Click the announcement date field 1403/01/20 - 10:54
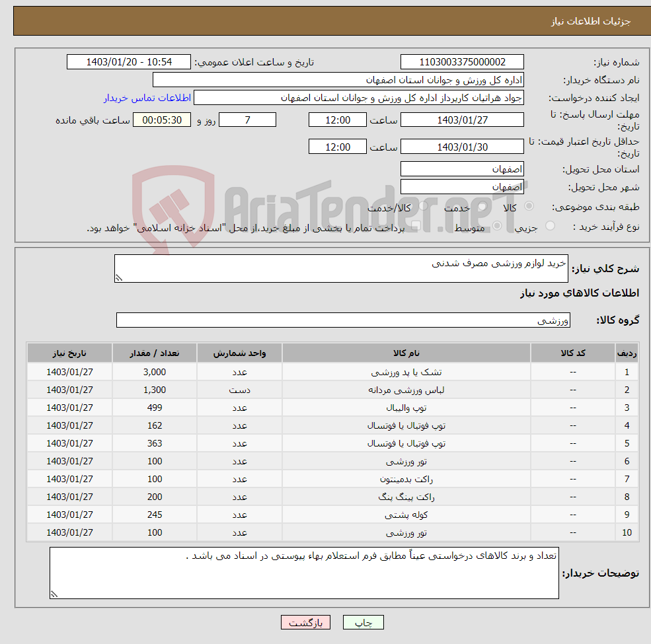This screenshot has width=651, height=644. pos(129,62)
